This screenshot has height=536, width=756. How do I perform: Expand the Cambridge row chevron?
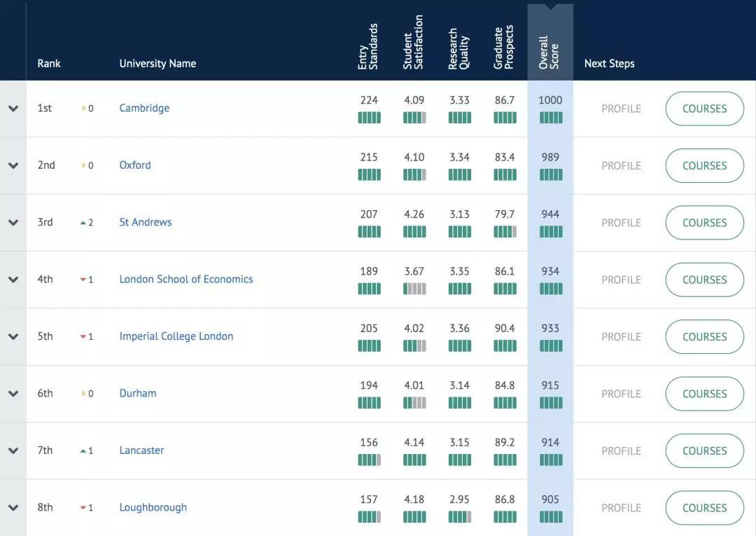pyautogui.click(x=13, y=109)
